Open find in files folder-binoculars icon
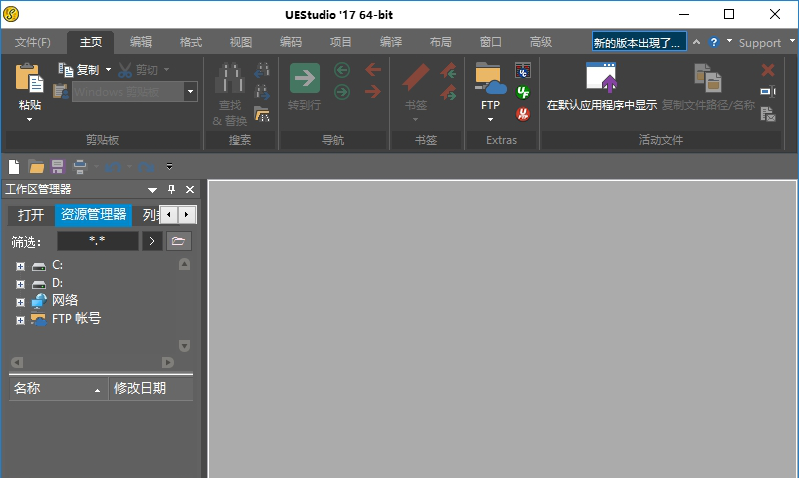The image size is (799, 497). [262, 114]
